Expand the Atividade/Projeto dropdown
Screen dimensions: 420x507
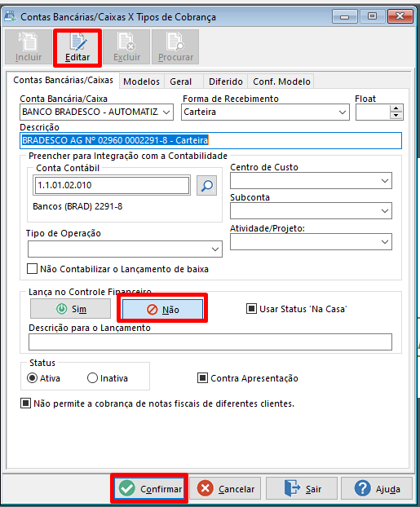point(385,242)
